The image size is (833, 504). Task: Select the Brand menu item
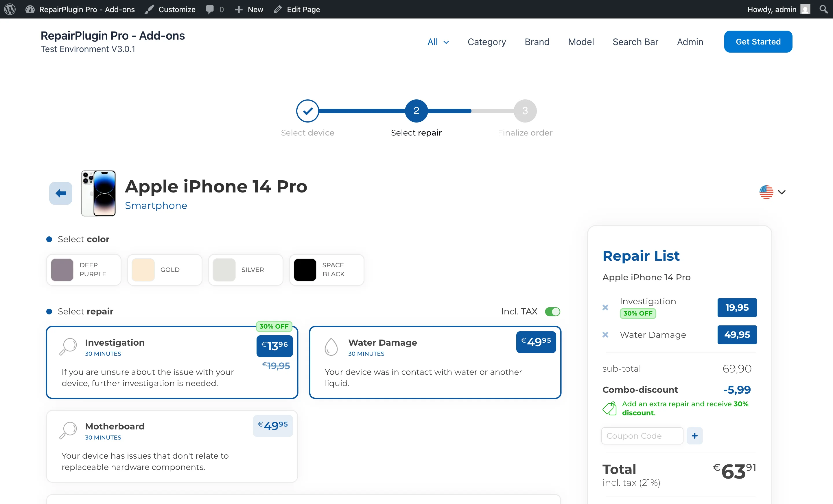click(537, 42)
